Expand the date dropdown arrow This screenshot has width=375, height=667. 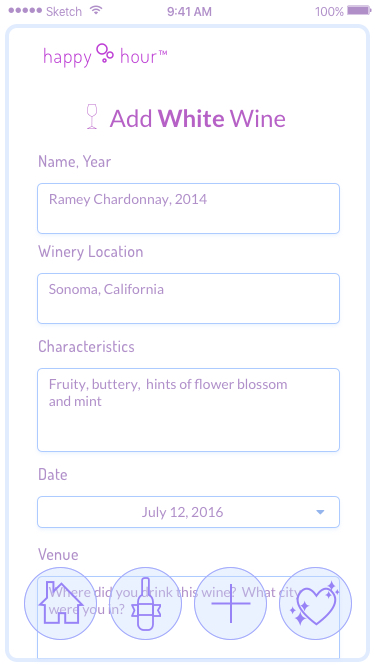point(320,512)
